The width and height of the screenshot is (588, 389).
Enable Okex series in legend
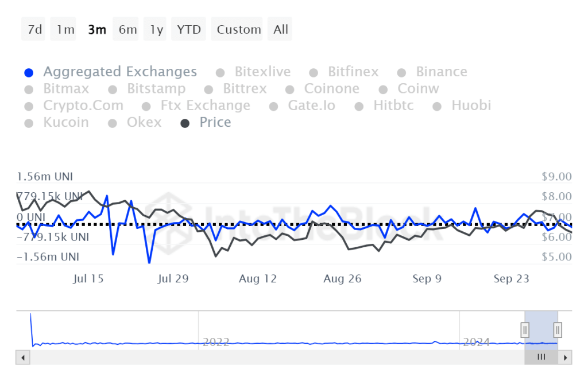click(x=134, y=122)
